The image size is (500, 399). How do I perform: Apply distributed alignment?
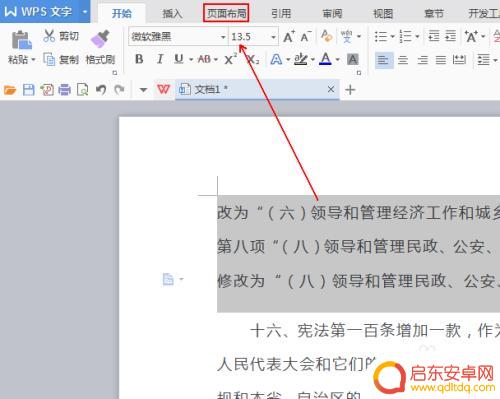(x=459, y=60)
